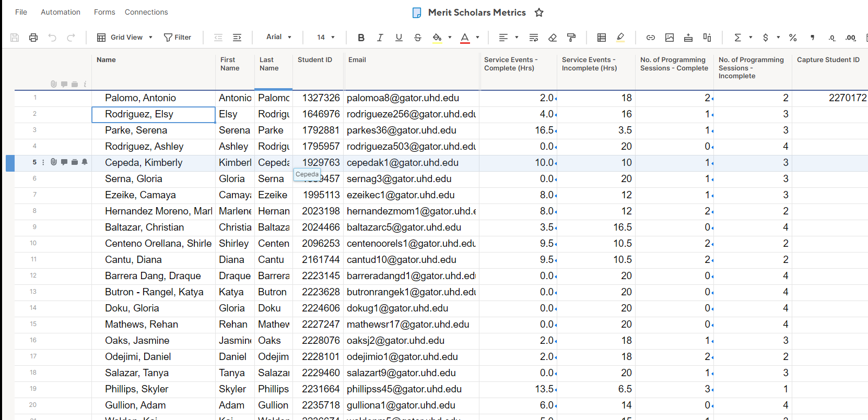The height and width of the screenshot is (420, 868).
Task: Click the Insert Column icon in the toolbar
Action: pyautogui.click(x=707, y=38)
